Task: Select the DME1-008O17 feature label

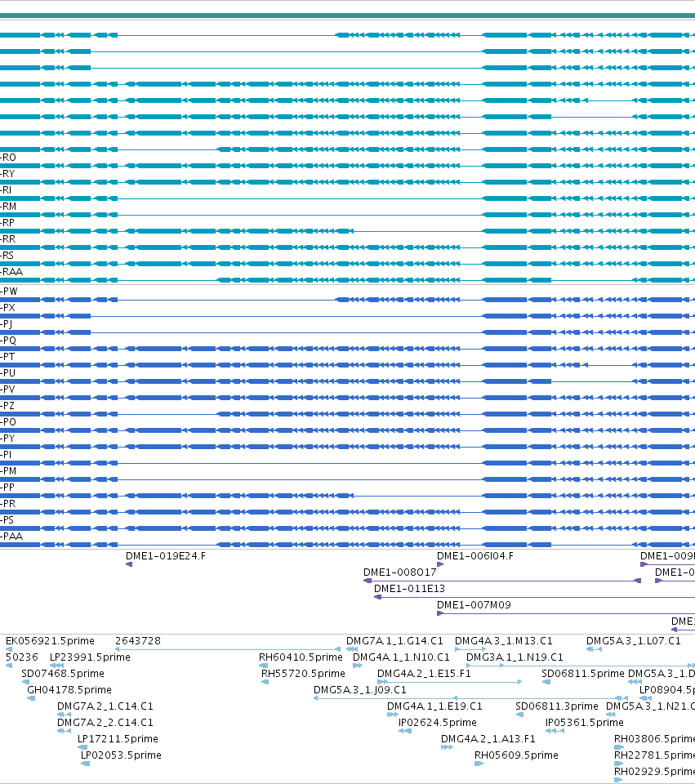Action: tap(400, 572)
